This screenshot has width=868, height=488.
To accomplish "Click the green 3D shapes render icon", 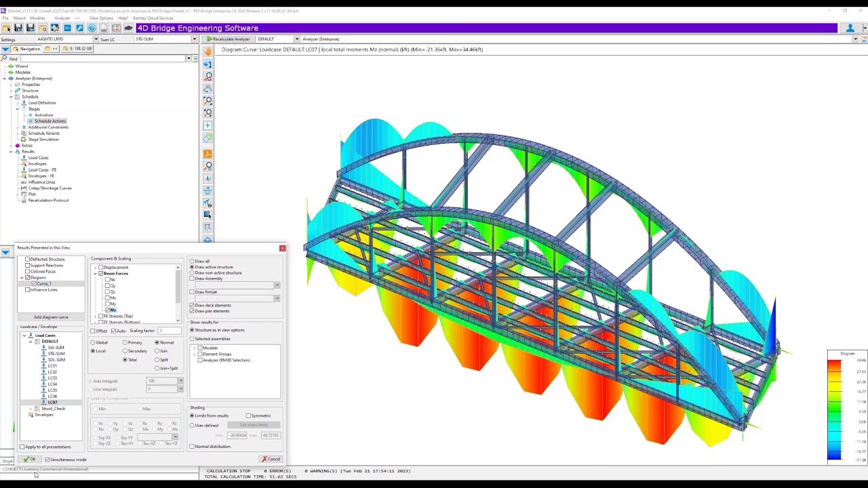I will tap(208, 138).
